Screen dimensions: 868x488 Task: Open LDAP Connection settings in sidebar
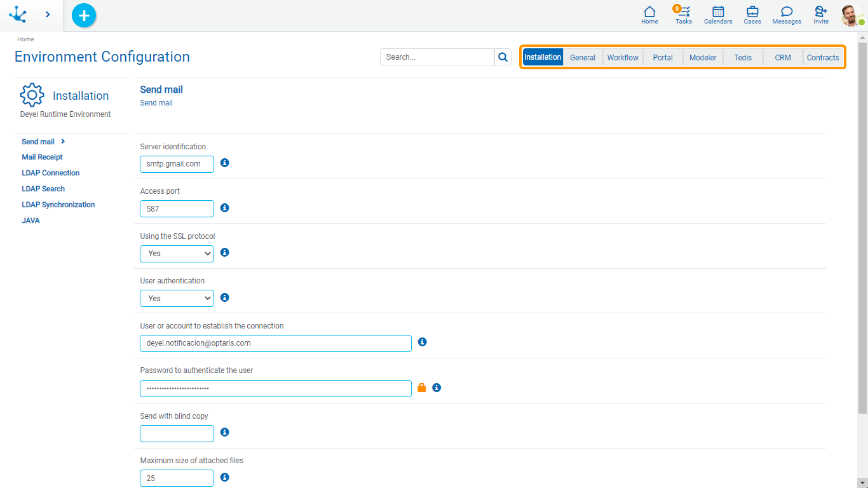click(51, 173)
